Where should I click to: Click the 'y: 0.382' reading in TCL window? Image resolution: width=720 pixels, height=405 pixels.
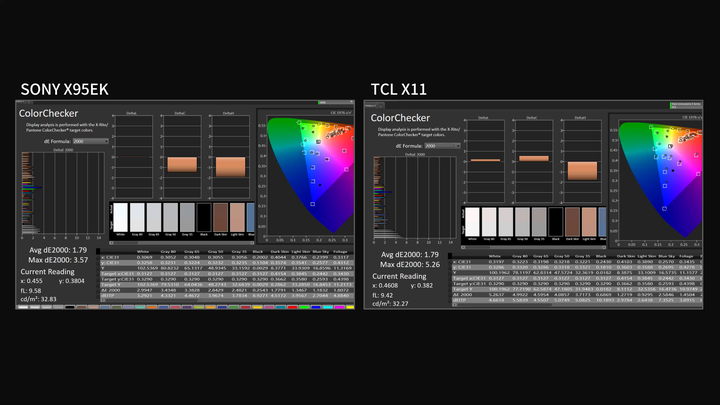point(422,286)
